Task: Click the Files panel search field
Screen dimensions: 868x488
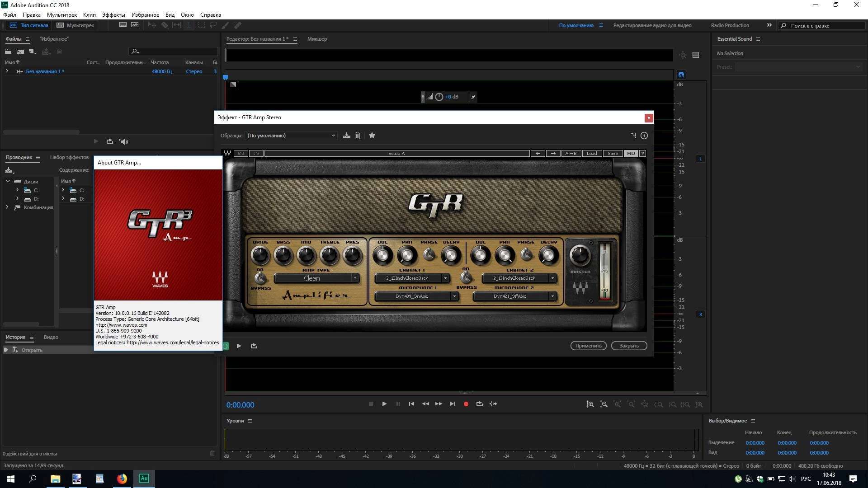Action: point(174,52)
